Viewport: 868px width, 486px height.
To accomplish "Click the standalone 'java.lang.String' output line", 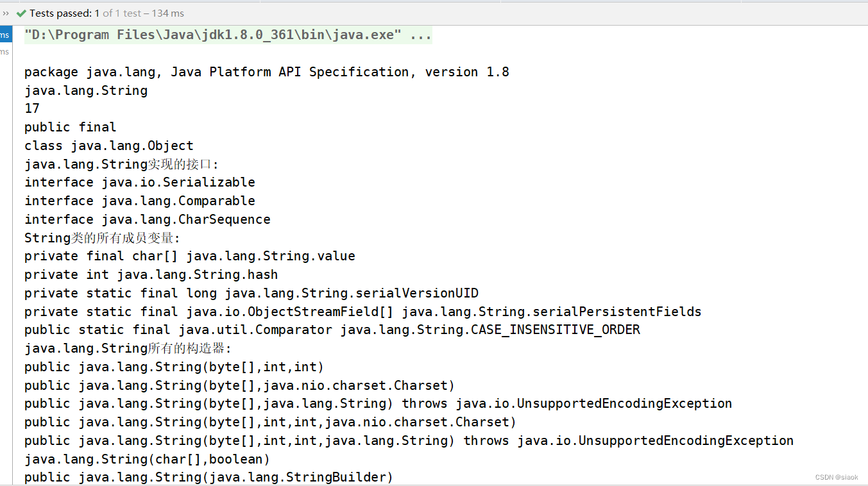I will point(86,90).
